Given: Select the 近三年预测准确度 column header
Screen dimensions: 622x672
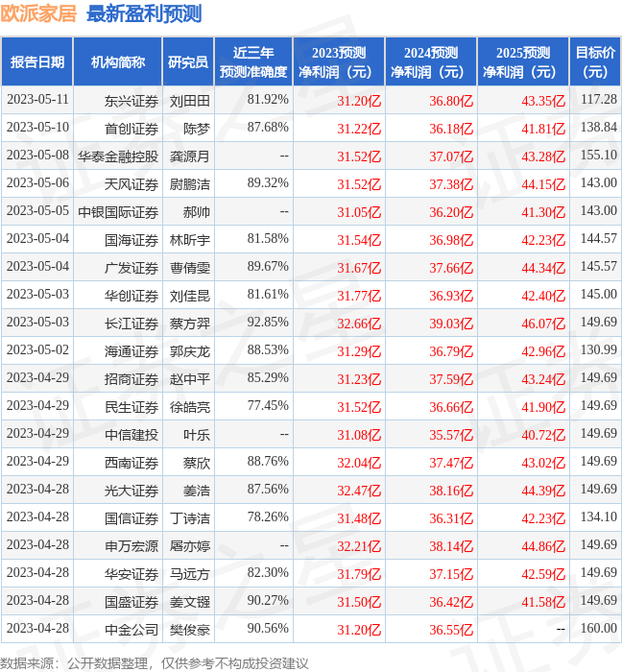Looking at the screenshot, I should tap(253, 61).
